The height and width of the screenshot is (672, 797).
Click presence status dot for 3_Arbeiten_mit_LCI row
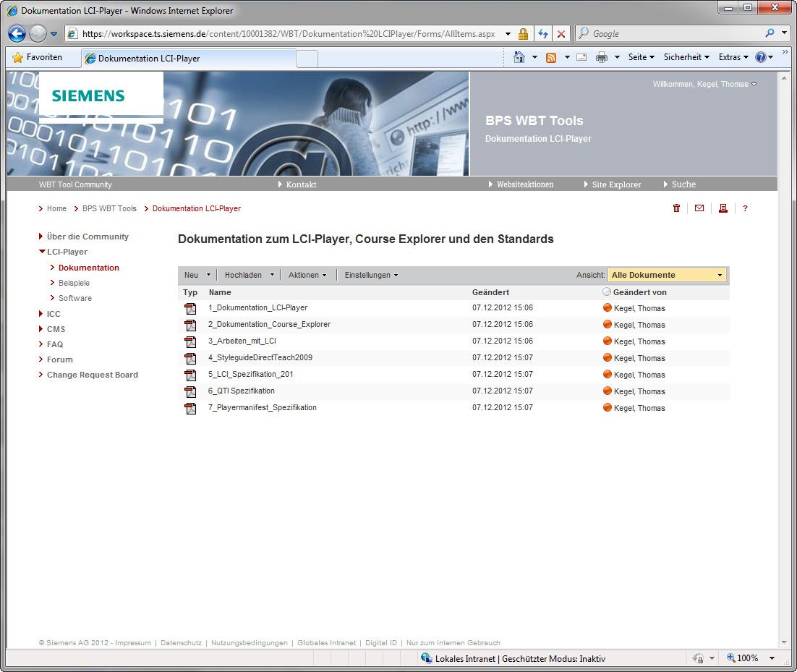[608, 341]
